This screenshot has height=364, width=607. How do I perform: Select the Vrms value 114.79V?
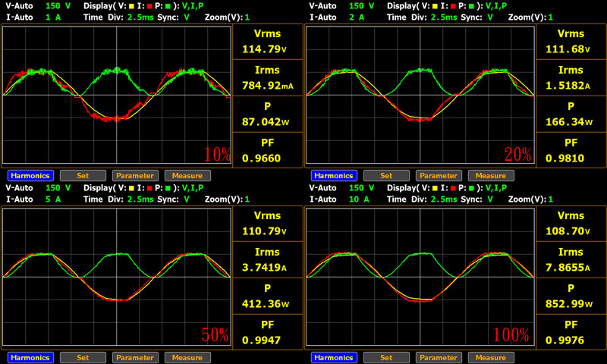[264, 49]
